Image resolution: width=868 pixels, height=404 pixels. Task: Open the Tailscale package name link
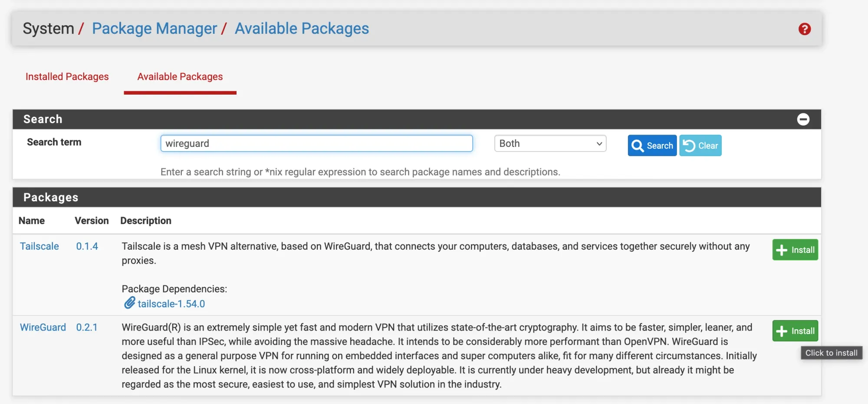tap(39, 246)
